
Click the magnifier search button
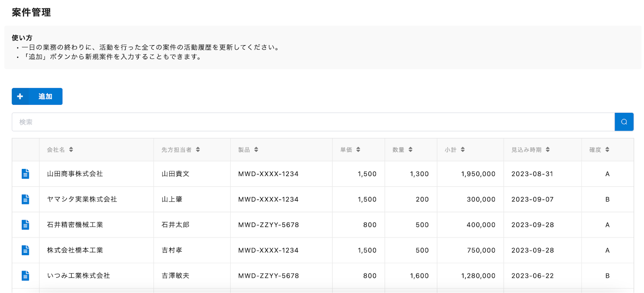coord(624,122)
